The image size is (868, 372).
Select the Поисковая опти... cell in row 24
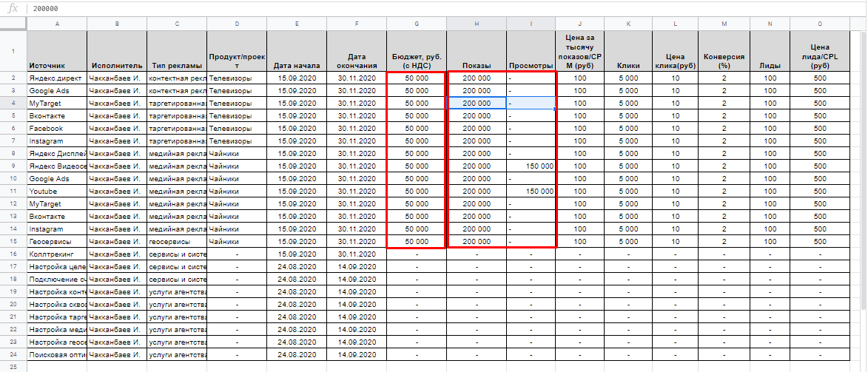tap(57, 354)
